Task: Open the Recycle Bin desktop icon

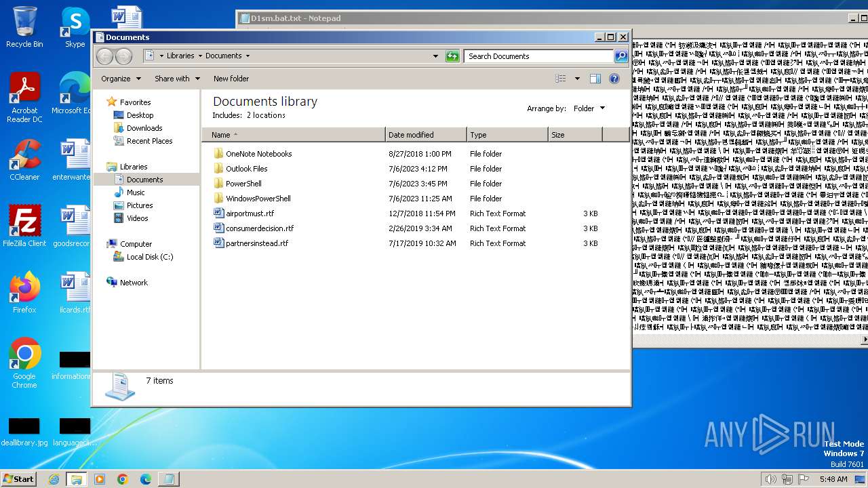Action: [x=24, y=27]
